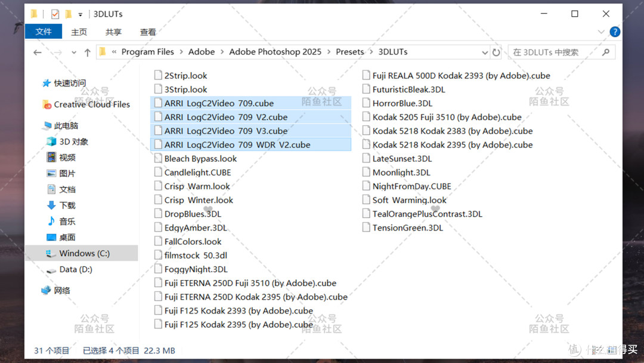Click the search box for 3DLUTs
Viewport: 644px width, 363px height.
[561, 52]
